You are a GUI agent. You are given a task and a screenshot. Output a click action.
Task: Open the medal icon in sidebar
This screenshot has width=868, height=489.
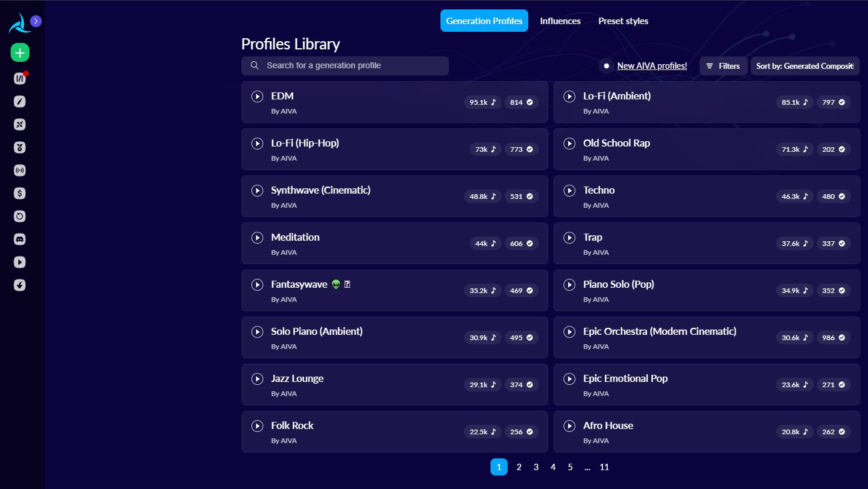coord(19,148)
